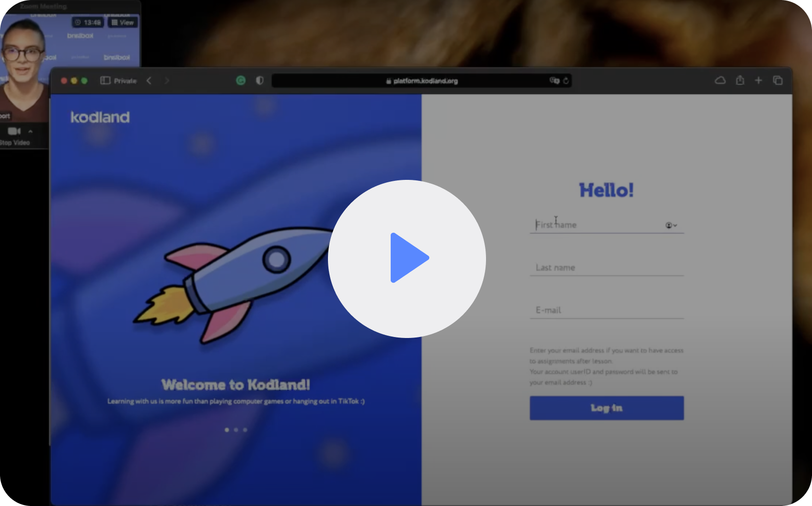Image resolution: width=812 pixels, height=506 pixels.
Task: Open iCloud tabs cloud icon
Action: point(721,80)
